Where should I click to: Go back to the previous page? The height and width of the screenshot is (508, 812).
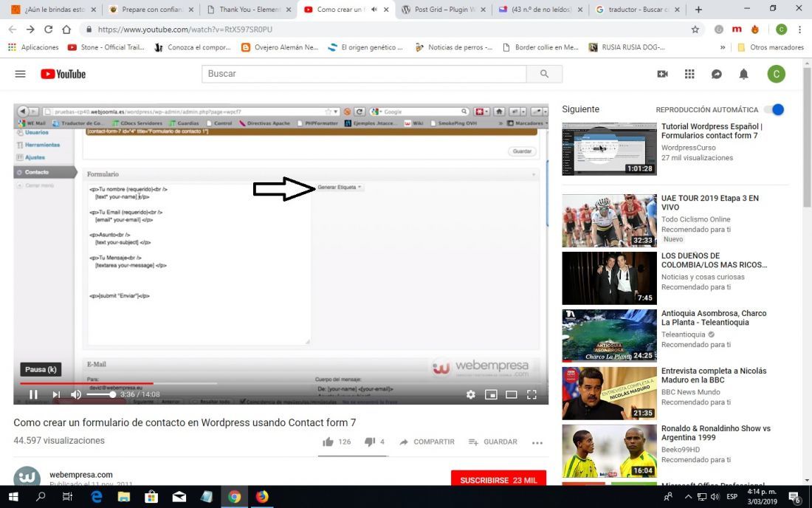click(x=13, y=30)
